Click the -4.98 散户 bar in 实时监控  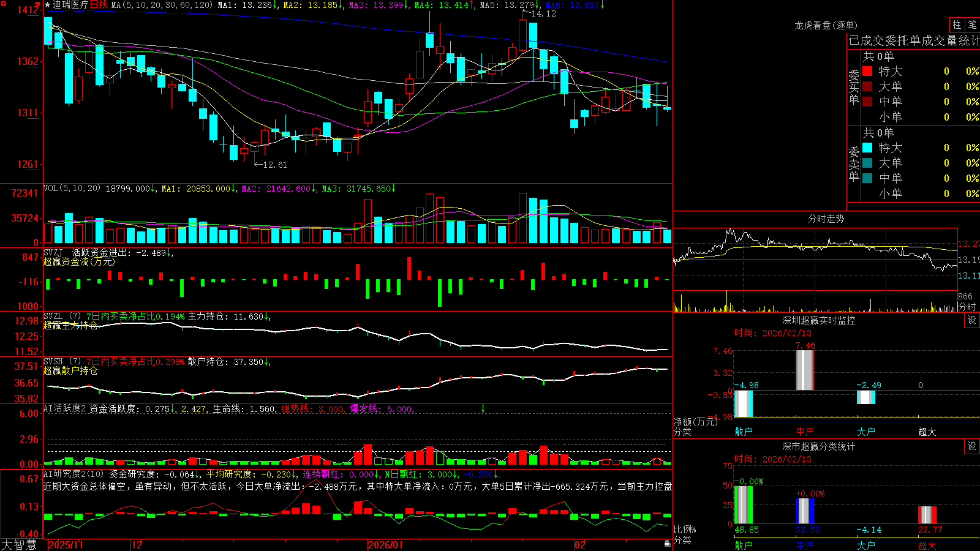pos(744,403)
